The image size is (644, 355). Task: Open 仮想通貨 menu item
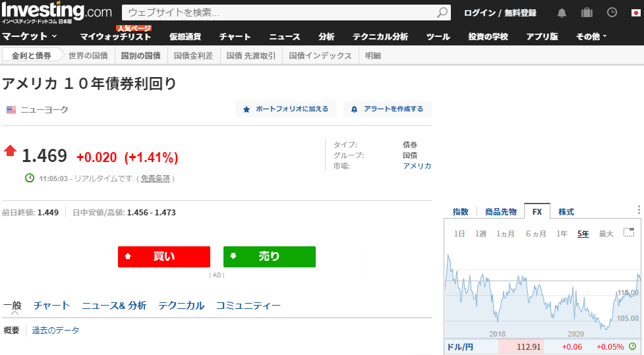185,36
